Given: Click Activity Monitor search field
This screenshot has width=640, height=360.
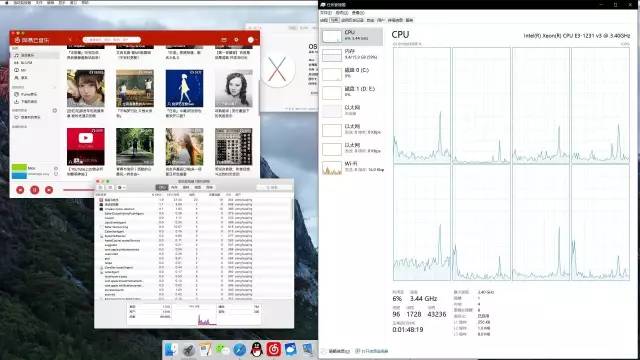Looking at the screenshot, I should coord(274,187).
